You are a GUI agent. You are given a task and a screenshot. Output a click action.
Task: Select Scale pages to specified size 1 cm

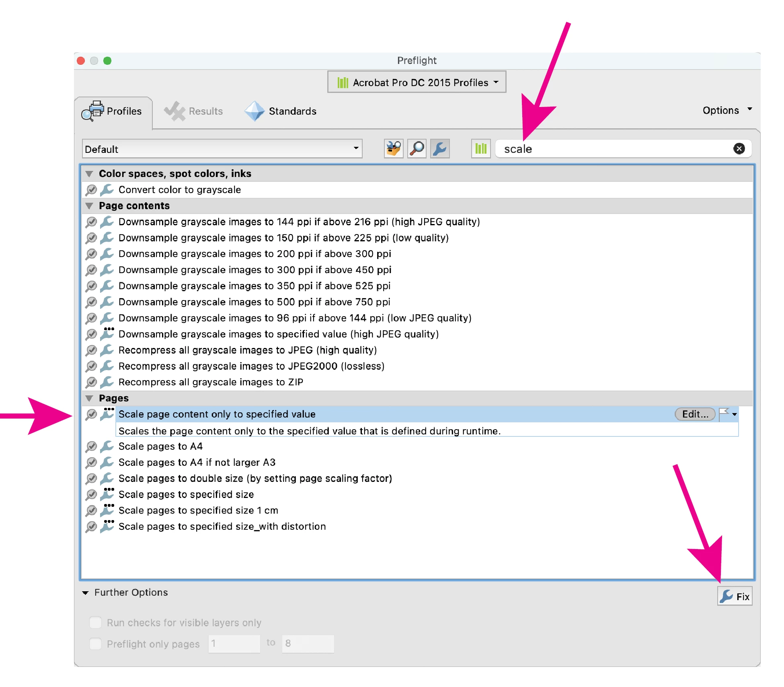(x=198, y=510)
